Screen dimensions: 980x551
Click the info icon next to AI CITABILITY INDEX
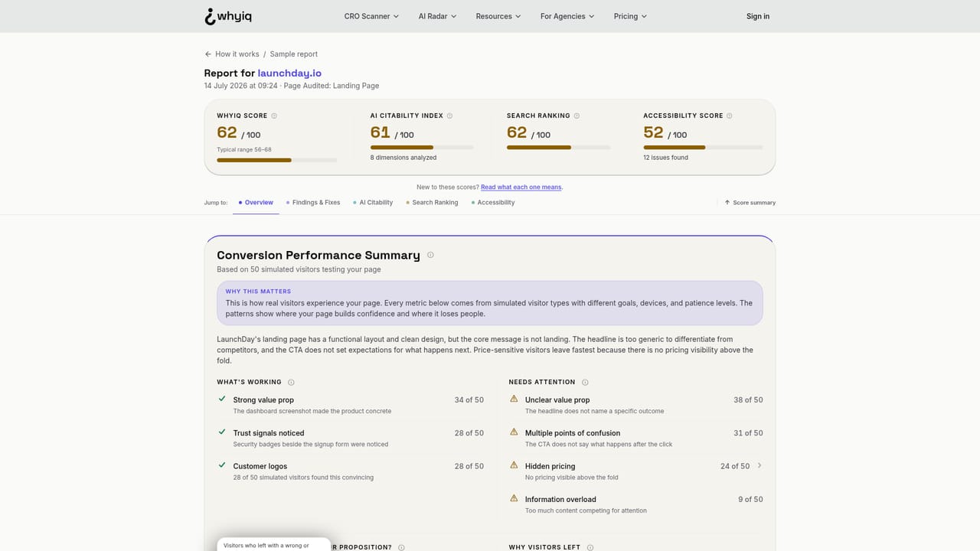click(x=449, y=116)
